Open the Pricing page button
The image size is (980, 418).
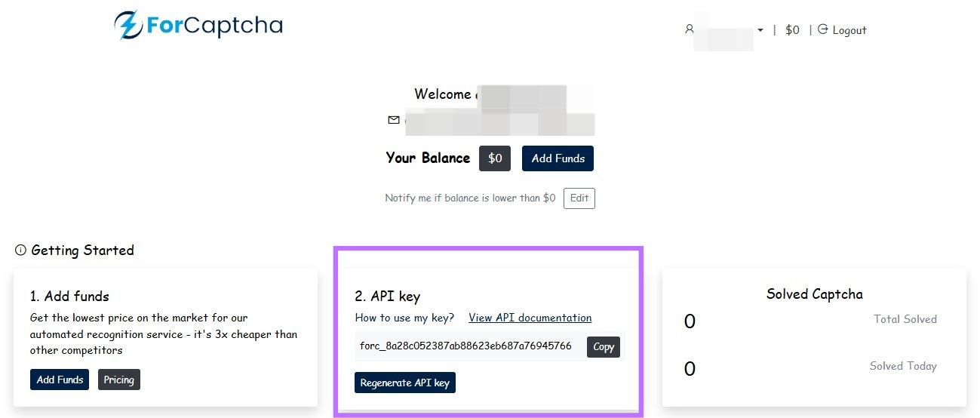point(119,380)
